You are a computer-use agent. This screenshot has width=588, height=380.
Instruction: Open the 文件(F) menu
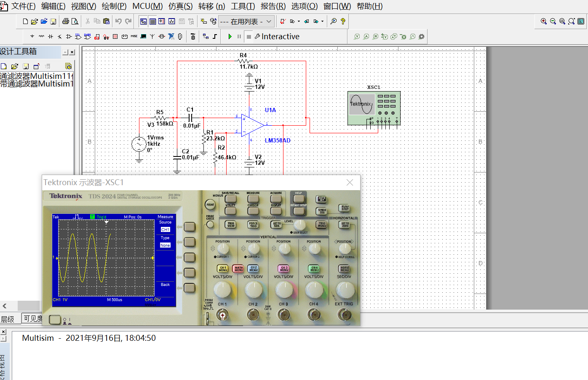(23, 6)
